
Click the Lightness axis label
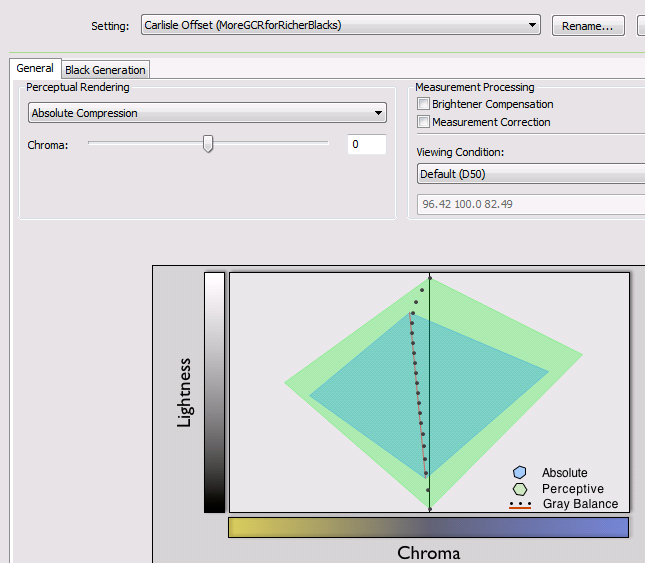click(184, 392)
